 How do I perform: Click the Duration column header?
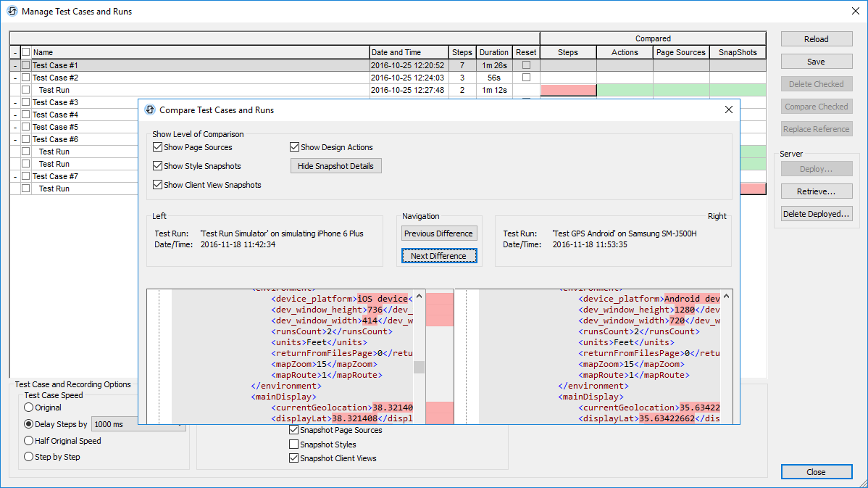[494, 52]
